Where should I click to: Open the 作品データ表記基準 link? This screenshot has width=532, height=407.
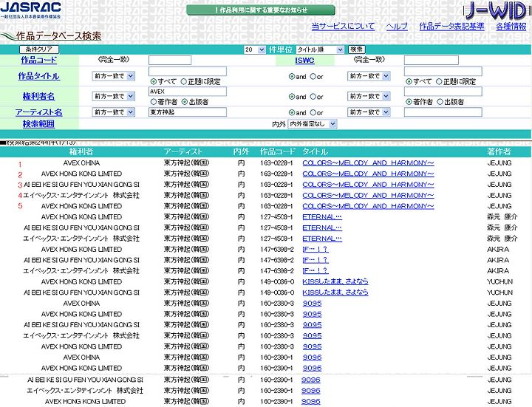point(451,26)
